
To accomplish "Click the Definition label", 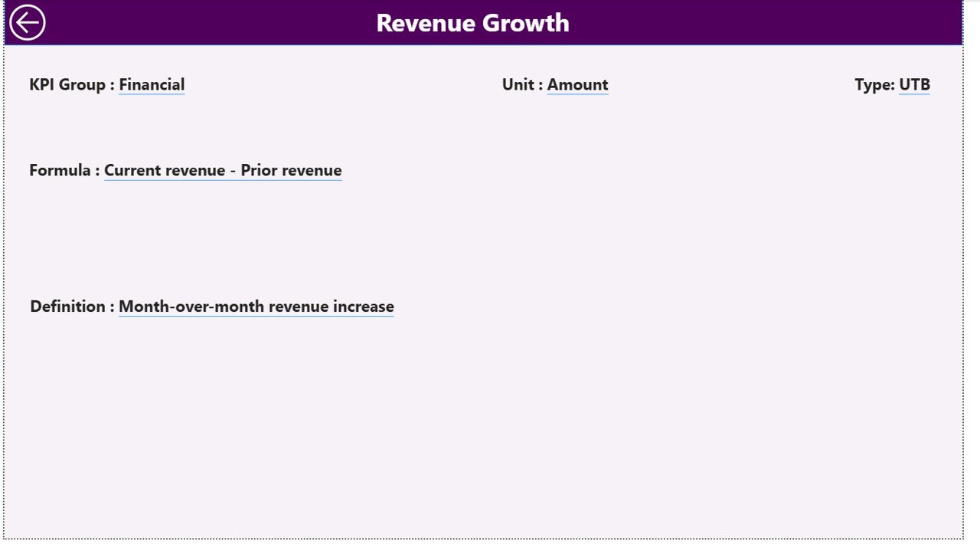I will click(68, 306).
